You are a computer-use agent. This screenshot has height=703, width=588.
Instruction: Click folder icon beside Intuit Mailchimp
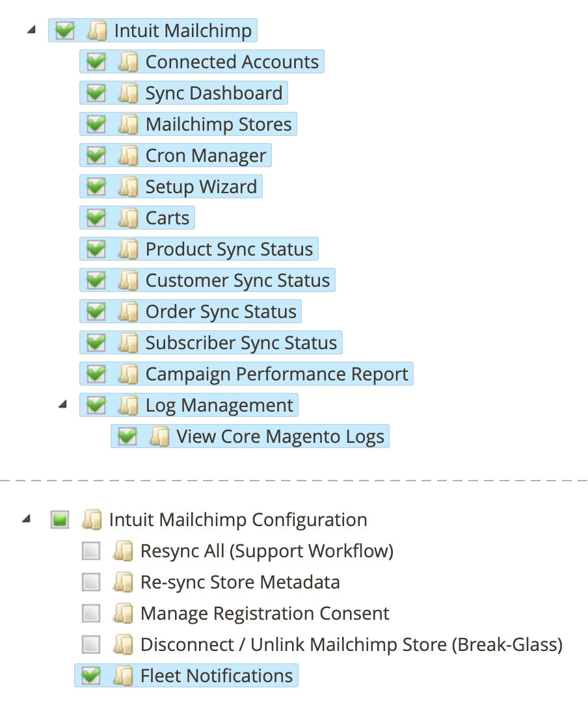[98, 31]
